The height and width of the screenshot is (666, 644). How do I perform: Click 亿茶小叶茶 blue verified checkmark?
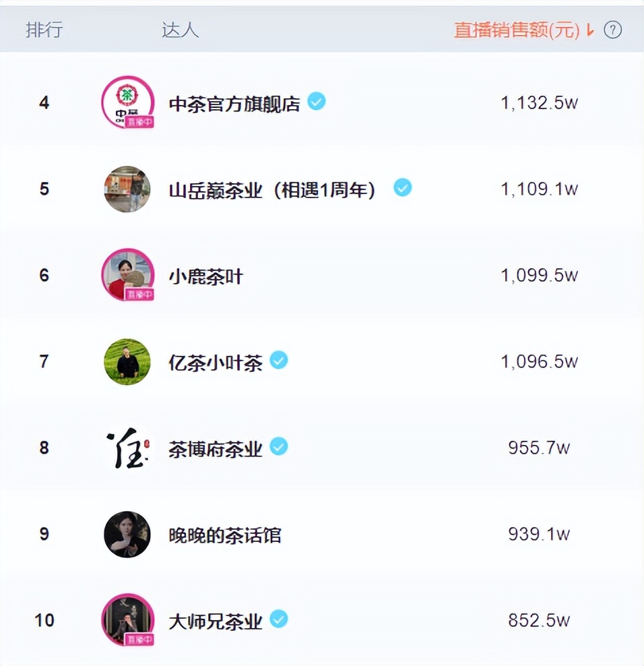[x=279, y=361]
